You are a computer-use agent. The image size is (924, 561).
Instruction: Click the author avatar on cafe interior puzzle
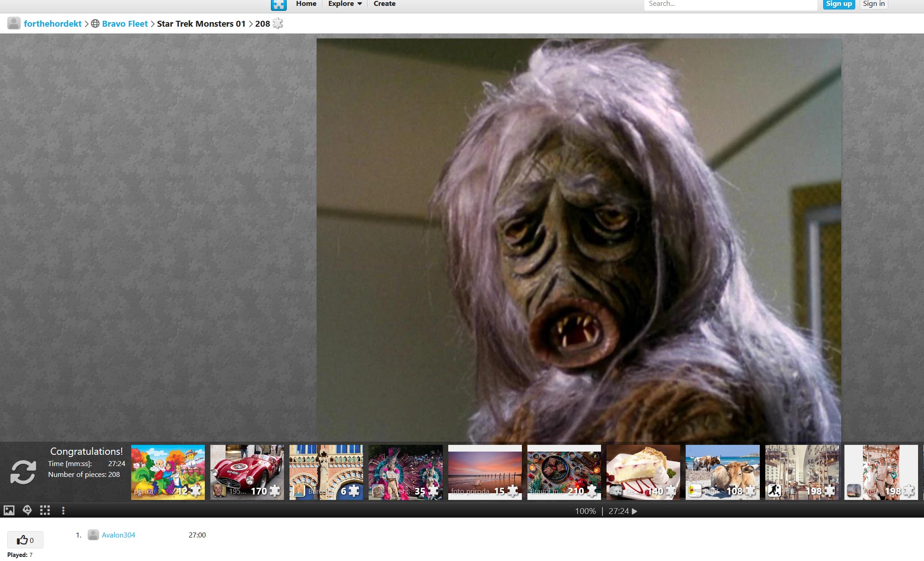click(x=774, y=490)
